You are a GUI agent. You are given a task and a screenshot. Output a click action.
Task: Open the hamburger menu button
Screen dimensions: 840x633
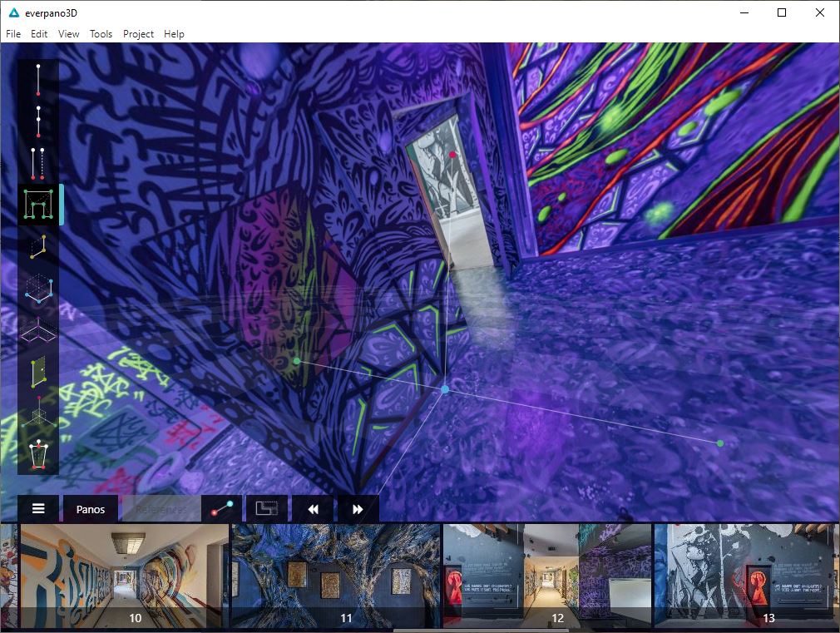38,509
